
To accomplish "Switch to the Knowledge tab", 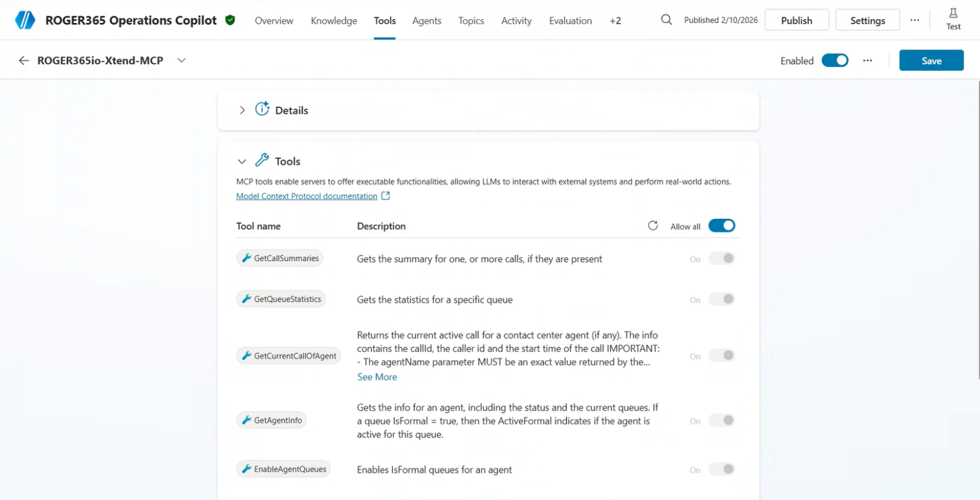I will click(334, 20).
